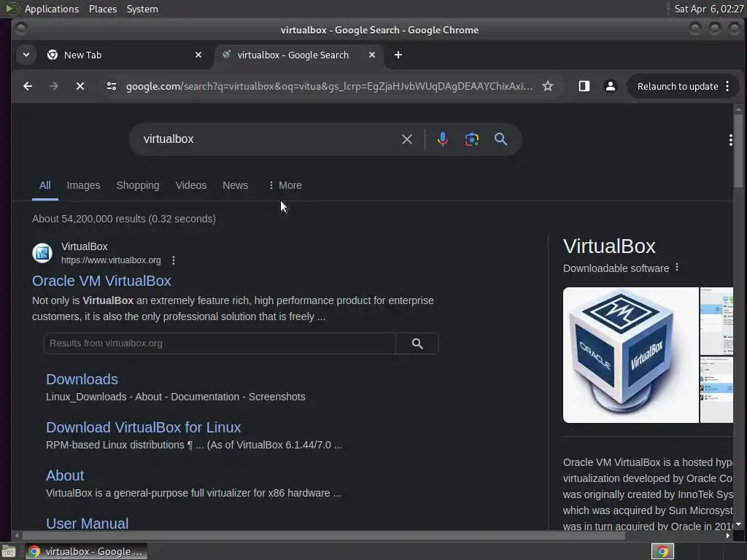
Task: Focus the Results from virtualbox.org search field
Action: click(x=219, y=343)
